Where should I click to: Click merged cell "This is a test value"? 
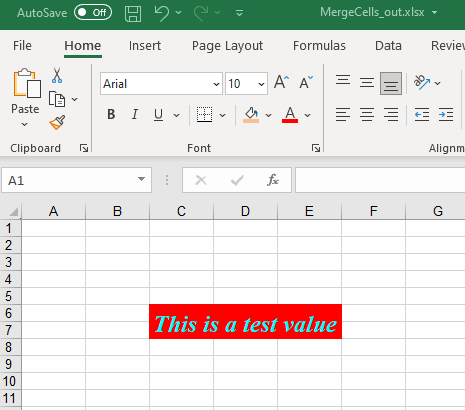point(245,322)
